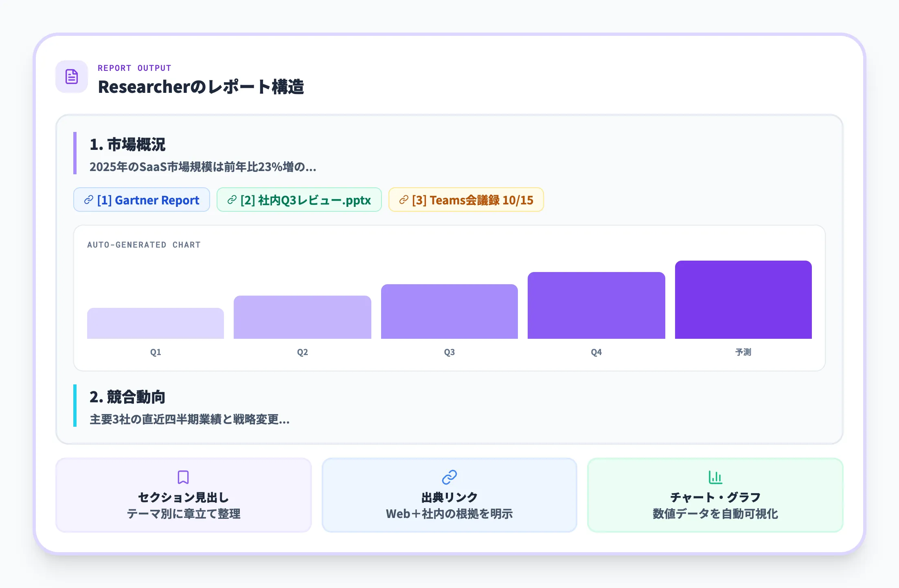Click the Q3 bar in the chart
The width and height of the screenshot is (899, 588).
[449, 312]
